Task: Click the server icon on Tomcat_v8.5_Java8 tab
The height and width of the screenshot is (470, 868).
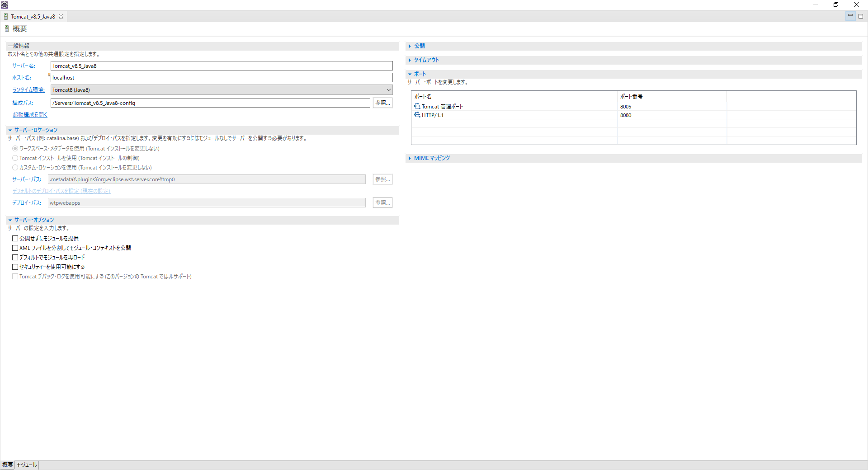Action: point(6,17)
